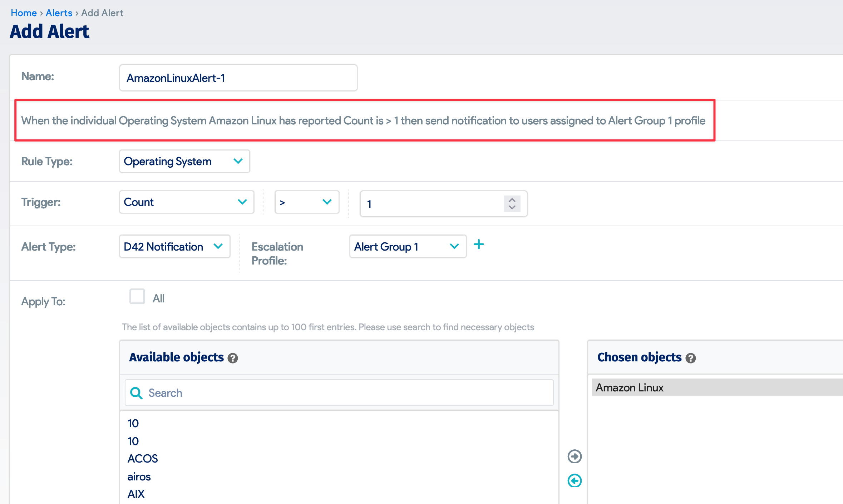Click the right arrow to add selected object

pos(575,456)
